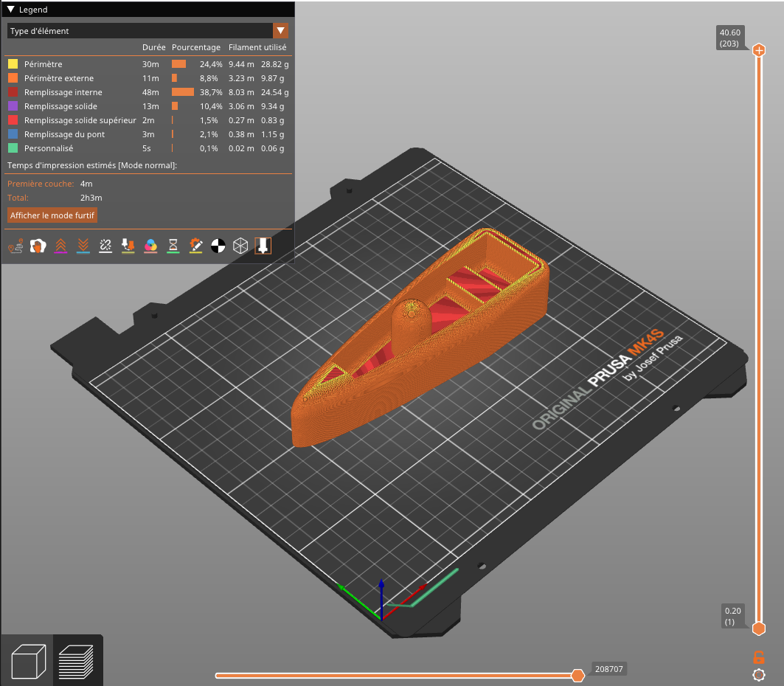The image size is (784, 686).
Task: Toggle the tool marker nozzle icon
Action: pyautogui.click(x=263, y=246)
